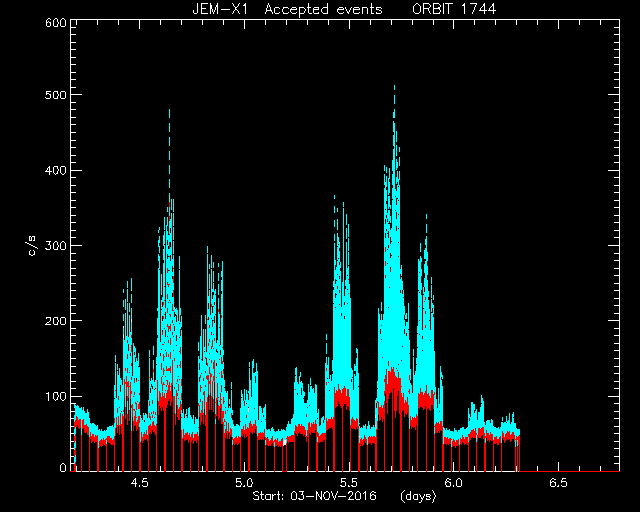Click the 'ORBIT 1744' title text
Screen dimensions: 640x512
coord(454,9)
